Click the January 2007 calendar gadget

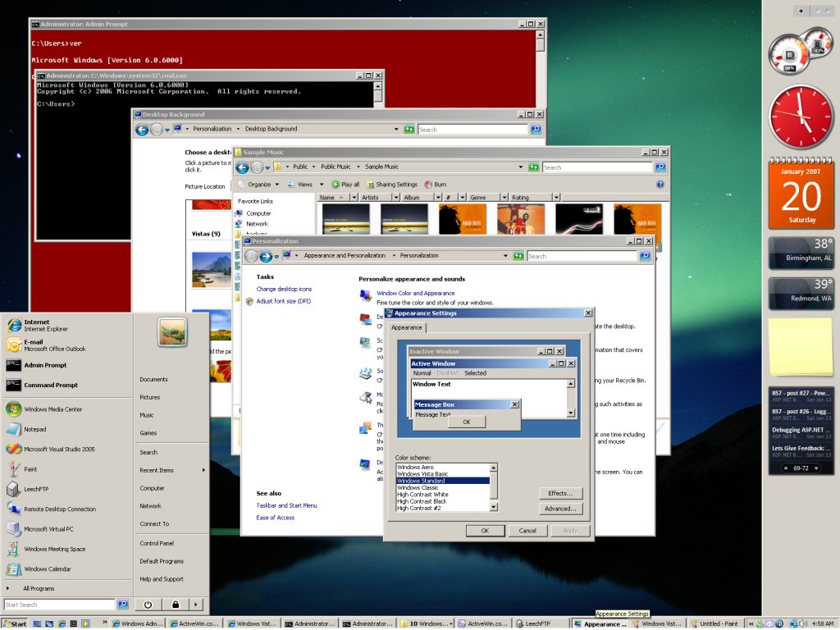(x=801, y=194)
